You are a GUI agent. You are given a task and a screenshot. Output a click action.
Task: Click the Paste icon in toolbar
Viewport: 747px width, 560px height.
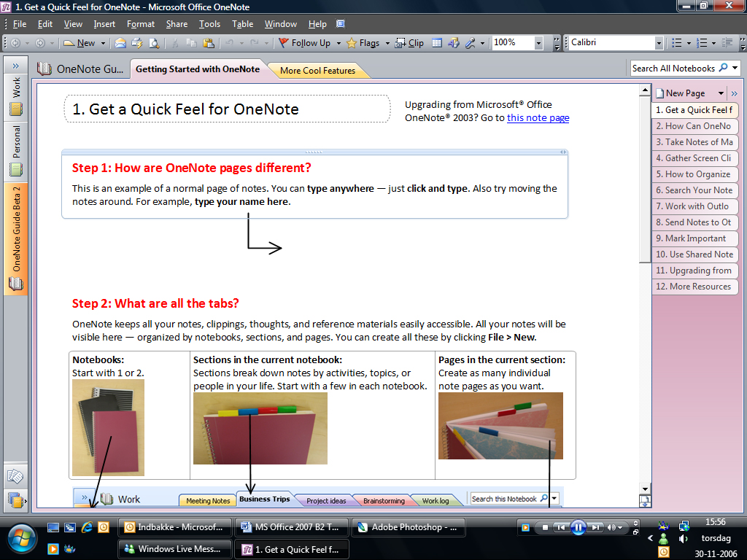(206, 43)
